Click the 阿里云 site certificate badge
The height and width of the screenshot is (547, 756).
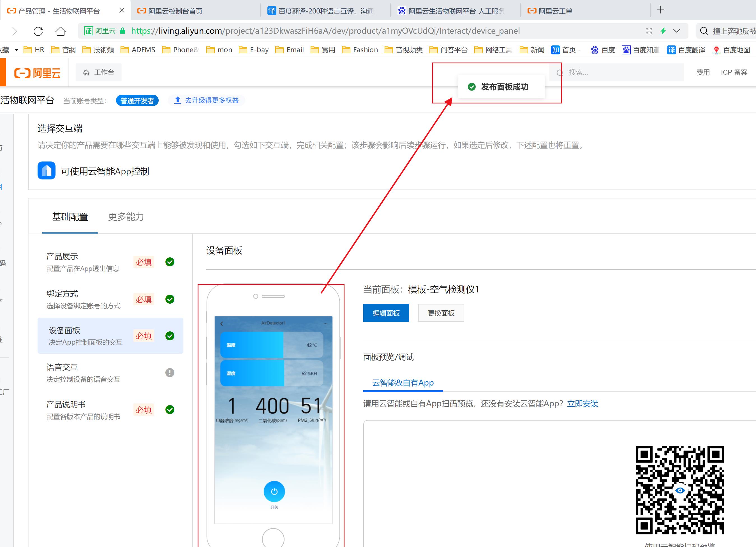[100, 31]
